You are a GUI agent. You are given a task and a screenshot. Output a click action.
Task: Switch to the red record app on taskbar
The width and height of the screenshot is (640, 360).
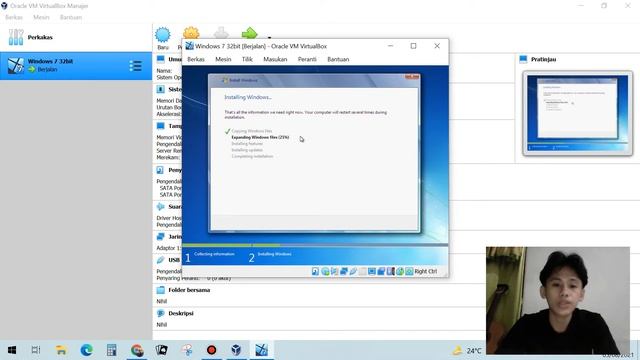(211, 350)
